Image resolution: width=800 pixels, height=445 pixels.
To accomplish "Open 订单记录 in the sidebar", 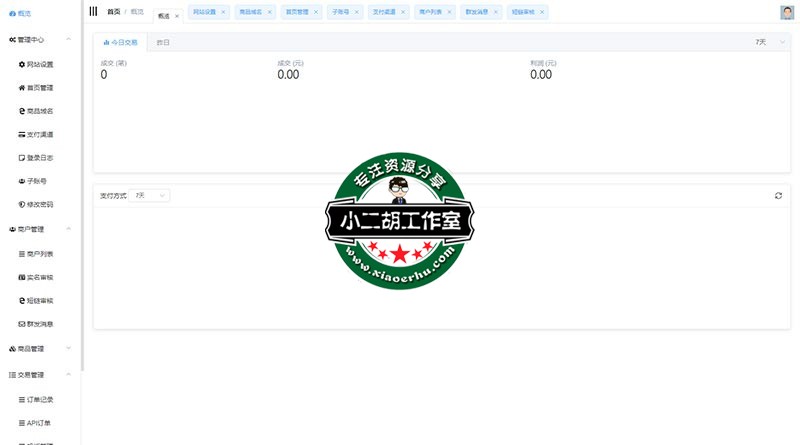I will [40, 399].
